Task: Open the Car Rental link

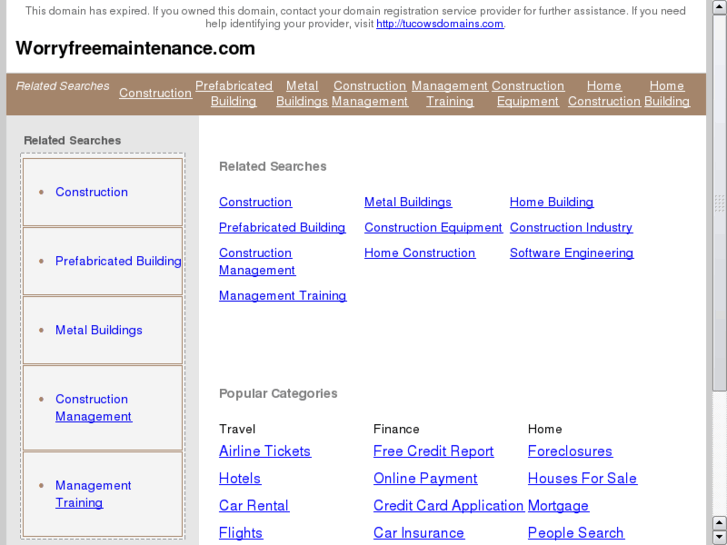Action: [254, 506]
